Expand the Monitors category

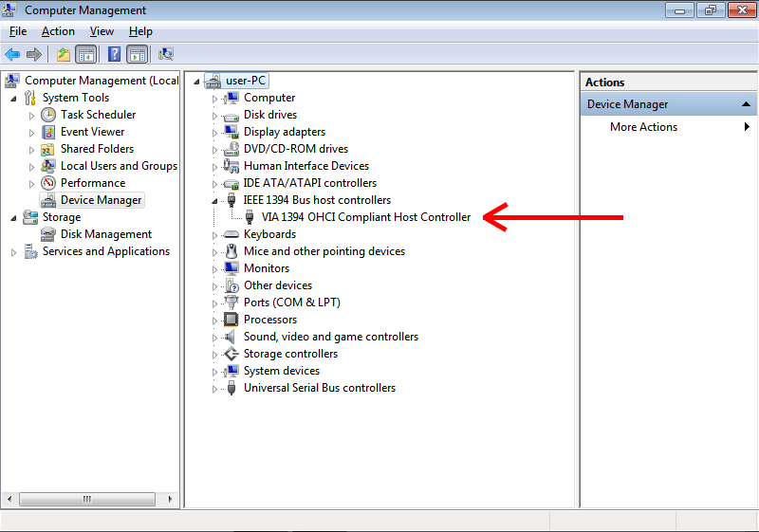pos(214,269)
